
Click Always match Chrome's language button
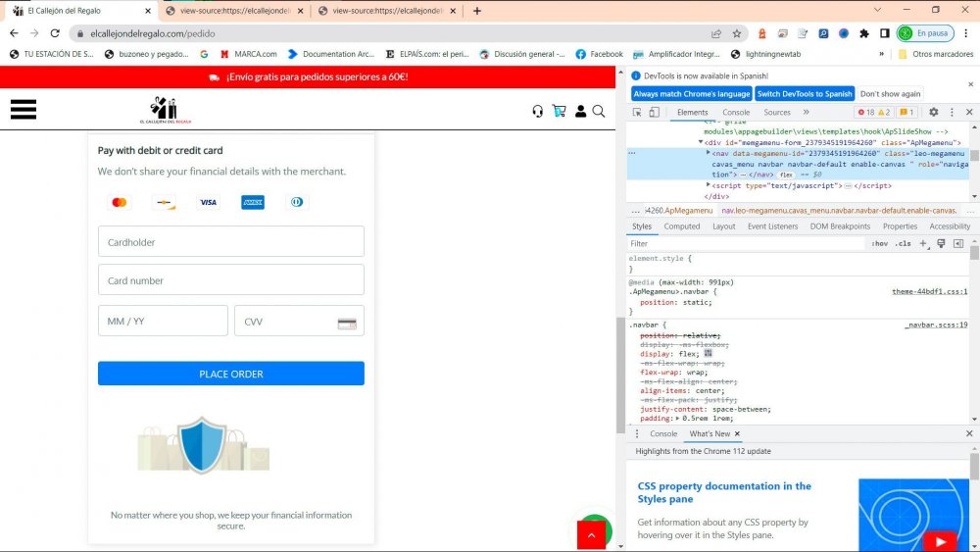691,94
